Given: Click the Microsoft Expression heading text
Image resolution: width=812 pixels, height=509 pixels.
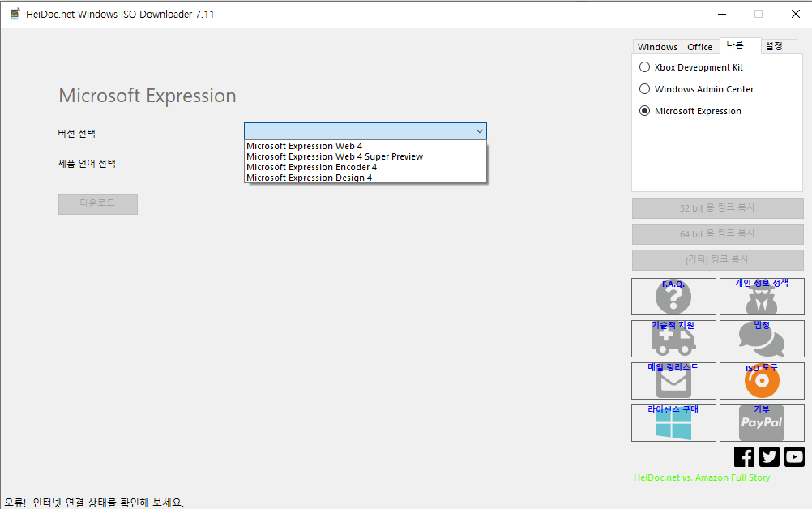Looking at the screenshot, I should point(147,96).
